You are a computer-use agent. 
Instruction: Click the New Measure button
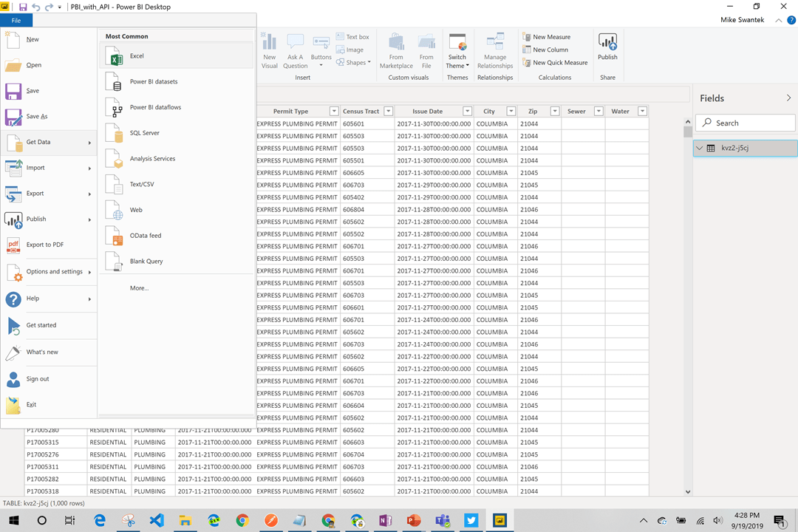[546, 37]
